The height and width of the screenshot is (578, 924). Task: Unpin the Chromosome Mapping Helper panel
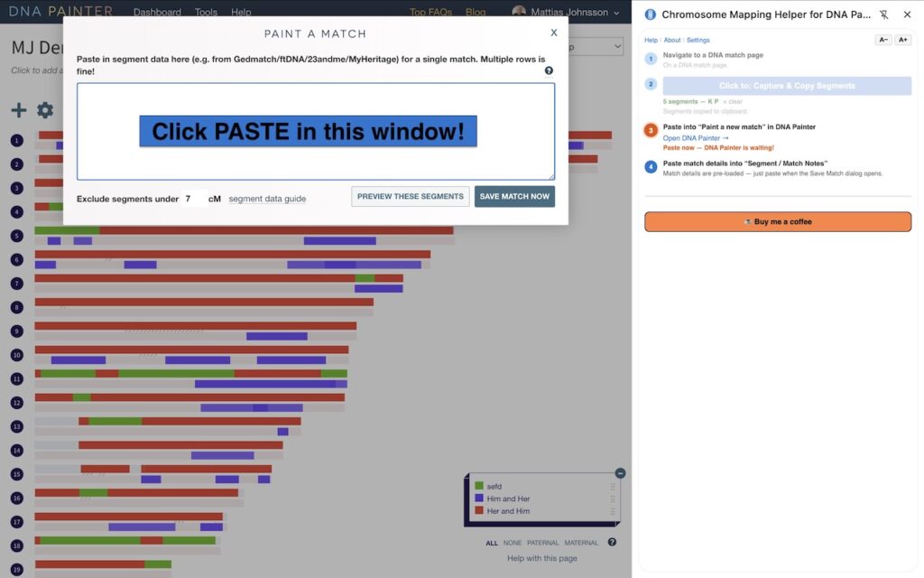[883, 14]
